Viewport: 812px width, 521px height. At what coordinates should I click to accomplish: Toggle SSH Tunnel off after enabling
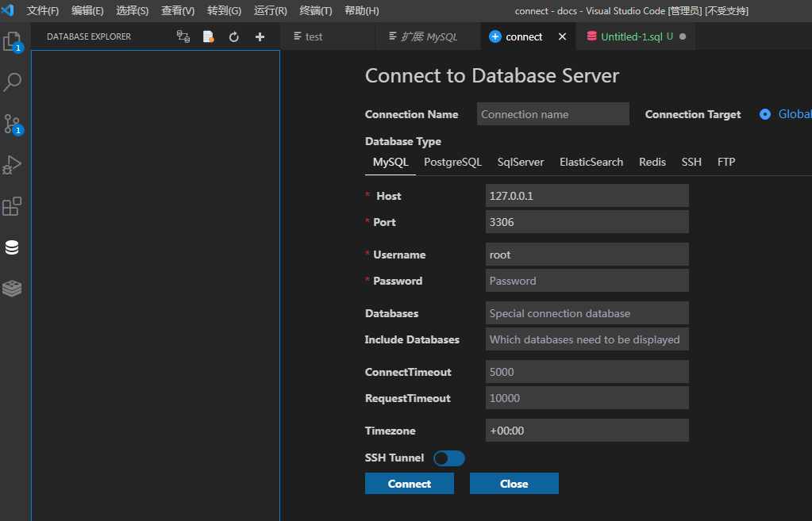[448, 458]
